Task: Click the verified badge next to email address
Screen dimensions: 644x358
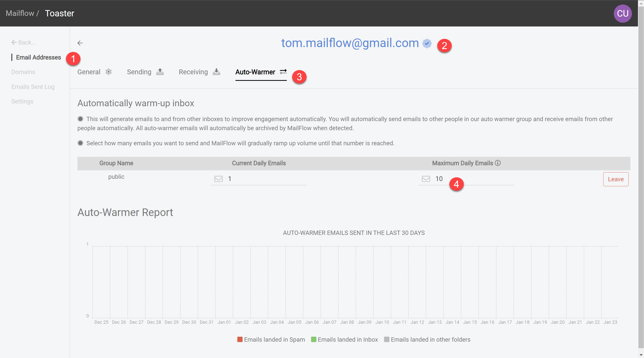Action: pyautogui.click(x=427, y=43)
